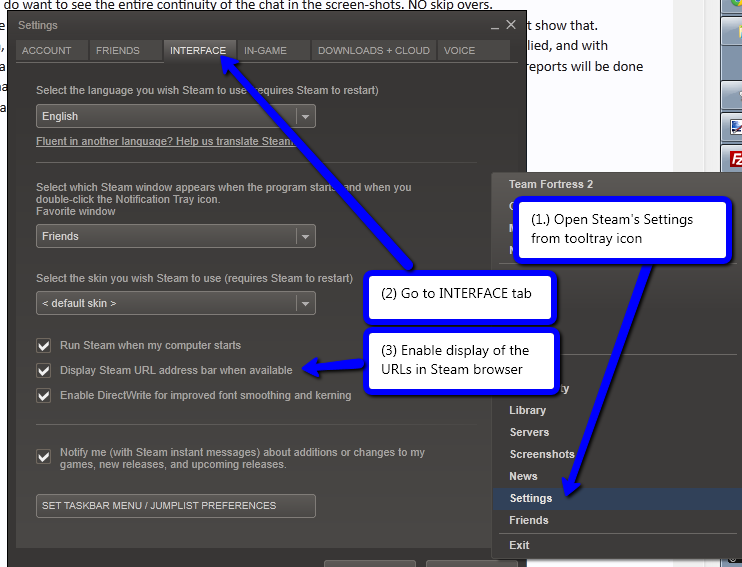Click the monitor icon above FileZilla
742x567 pixels.
click(x=735, y=127)
